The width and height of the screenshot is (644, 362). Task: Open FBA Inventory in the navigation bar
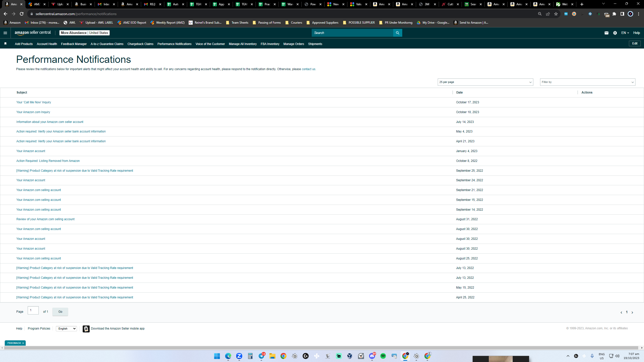[270, 44]
